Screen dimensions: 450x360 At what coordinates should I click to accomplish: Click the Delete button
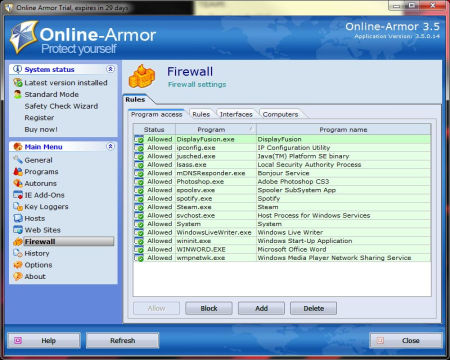(313, 308)
